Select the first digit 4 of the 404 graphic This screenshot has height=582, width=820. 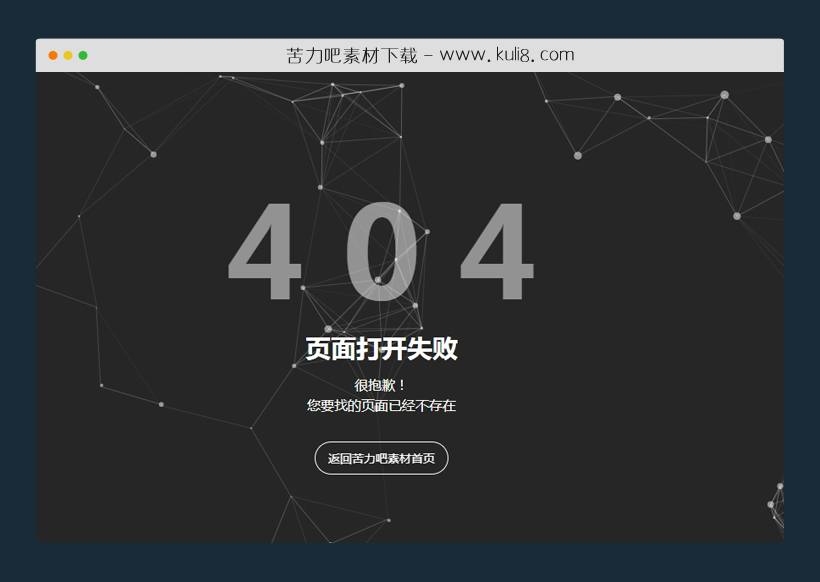click(x=268, y=253)
